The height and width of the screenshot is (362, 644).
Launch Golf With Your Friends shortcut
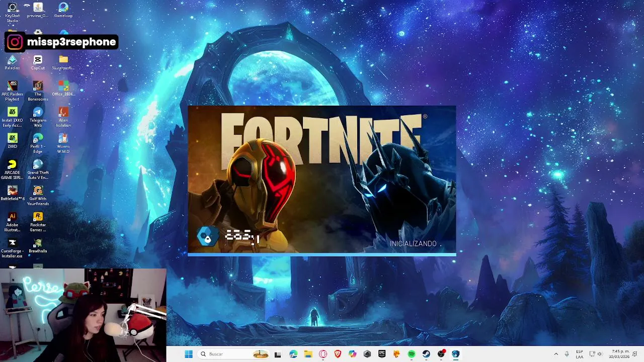click(38, 196)
